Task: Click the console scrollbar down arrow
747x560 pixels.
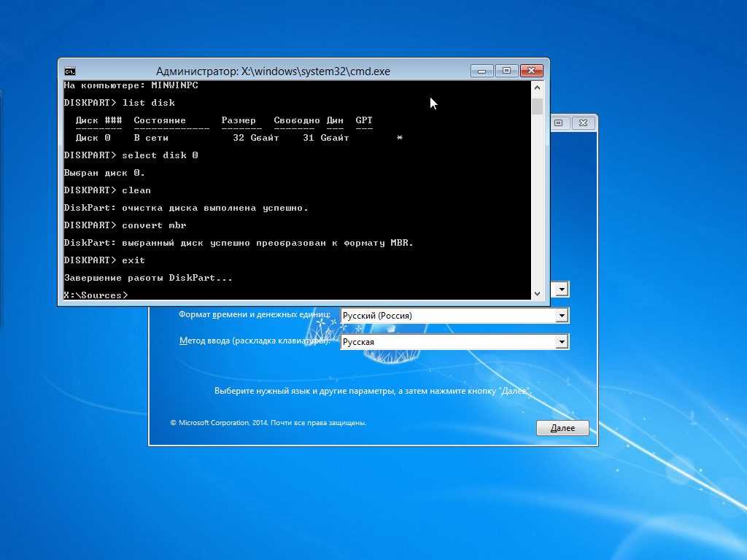Action: (x=538, y=293)
